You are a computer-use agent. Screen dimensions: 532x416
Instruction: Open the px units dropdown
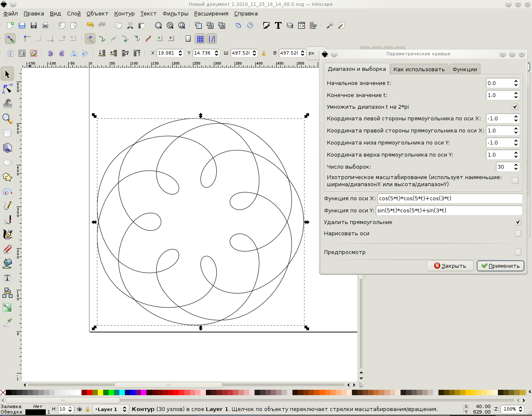point(312,53)
